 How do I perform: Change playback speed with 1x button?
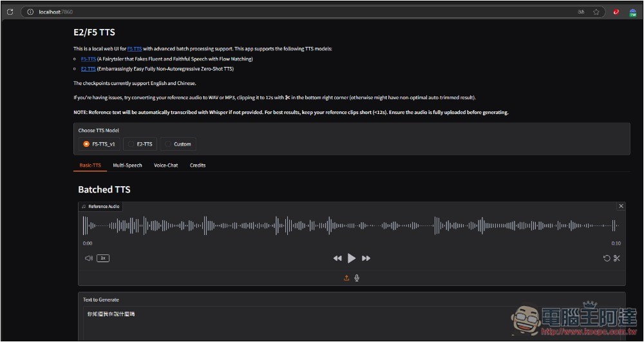[103, 258]
